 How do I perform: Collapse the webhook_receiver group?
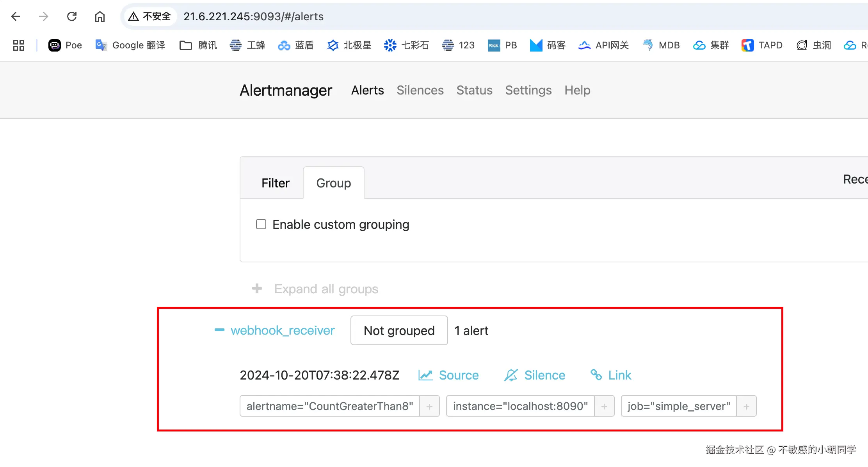[220, 330]
